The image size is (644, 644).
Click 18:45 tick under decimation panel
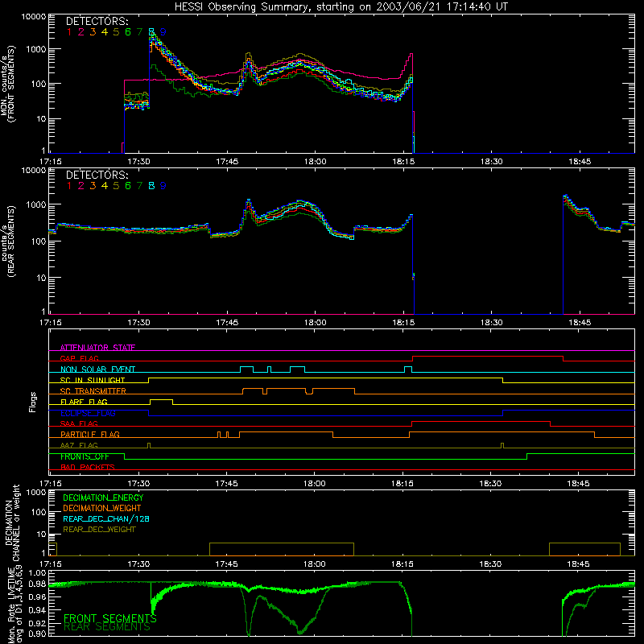578,564
